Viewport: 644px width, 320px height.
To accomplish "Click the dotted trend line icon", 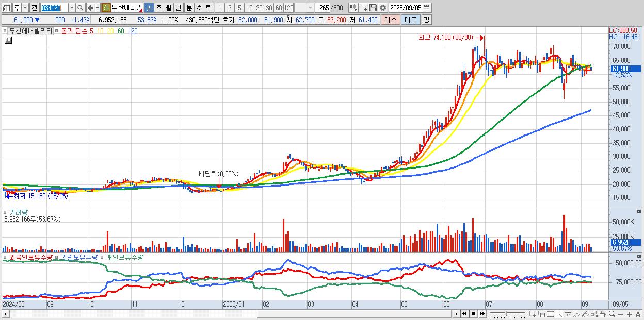I will [551, 314].
